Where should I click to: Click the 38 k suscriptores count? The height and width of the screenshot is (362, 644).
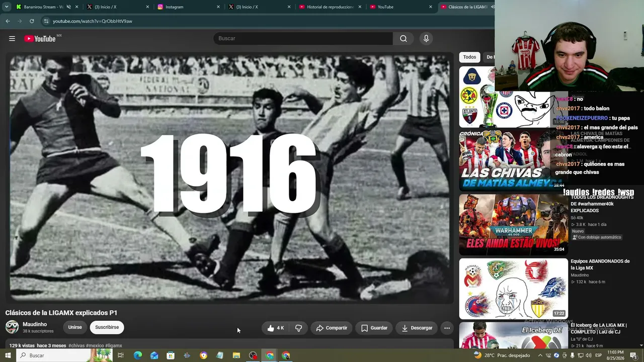point(38,331)
